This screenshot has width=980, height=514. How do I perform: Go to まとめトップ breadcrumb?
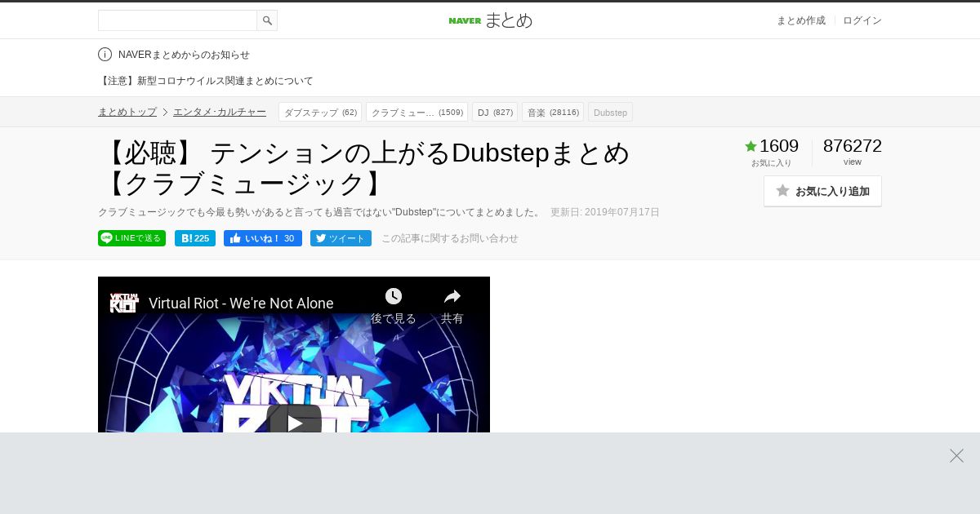pyautogui.click(x=127, y=112)
